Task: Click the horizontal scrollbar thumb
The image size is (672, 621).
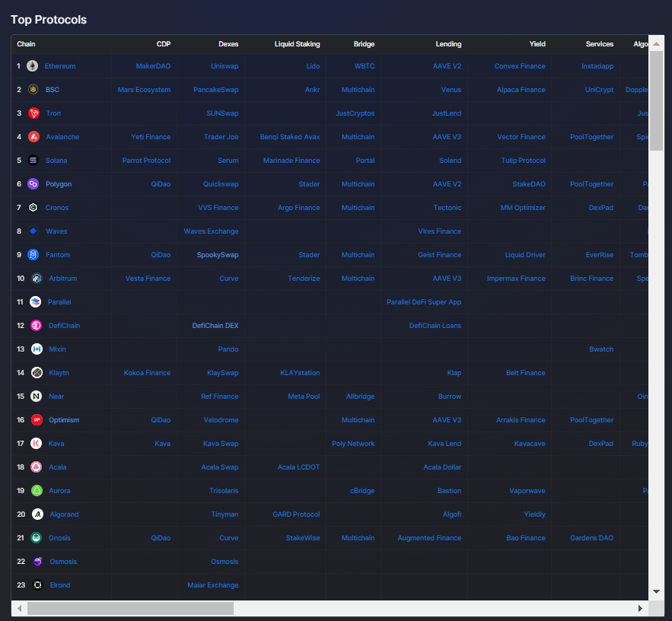Action: tap(130, 609)
